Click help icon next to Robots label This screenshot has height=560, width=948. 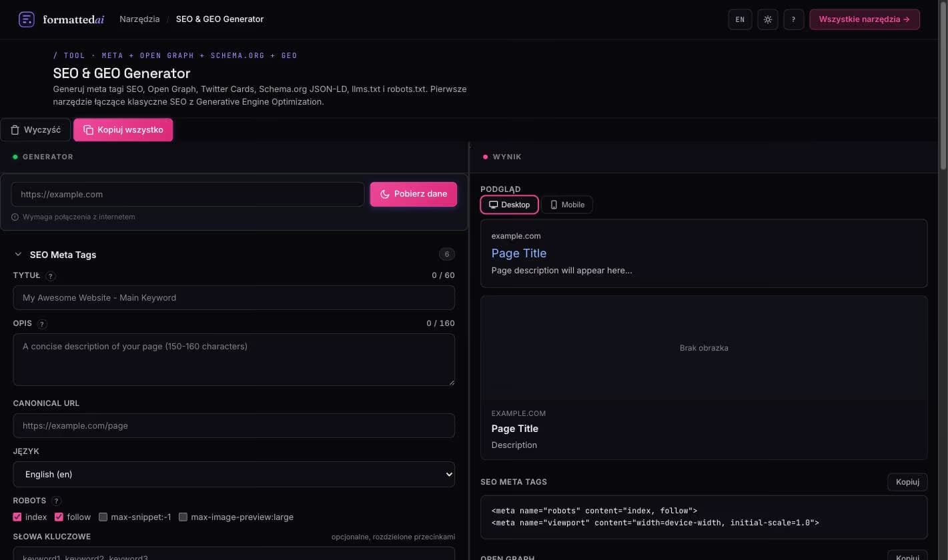click(x=56, y=501)
